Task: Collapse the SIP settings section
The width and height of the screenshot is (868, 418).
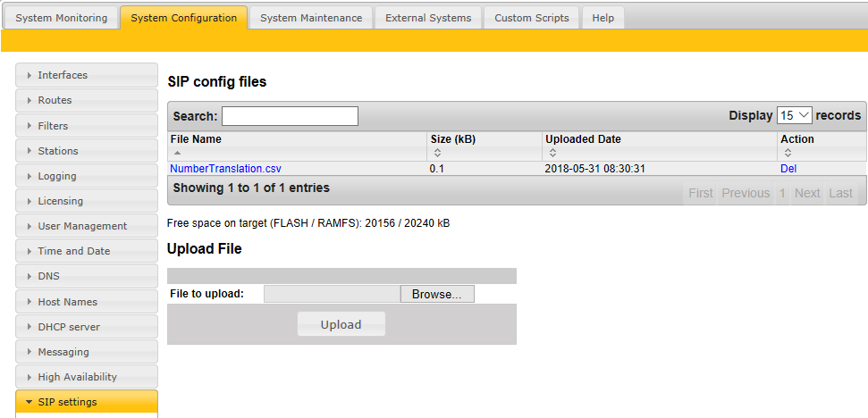Action: pos(87,402)
